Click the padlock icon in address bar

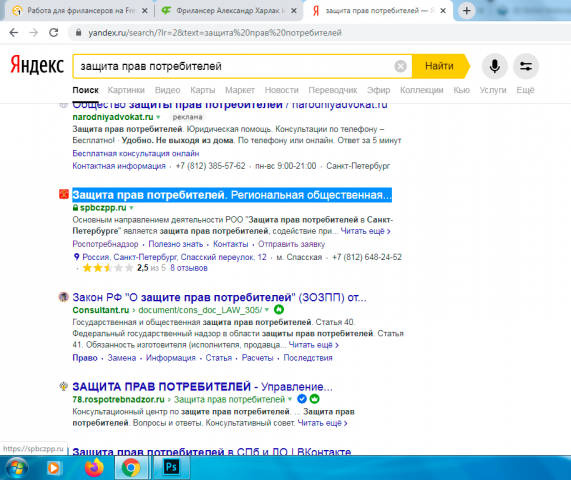pyautogui.click(x=78, y=33)
